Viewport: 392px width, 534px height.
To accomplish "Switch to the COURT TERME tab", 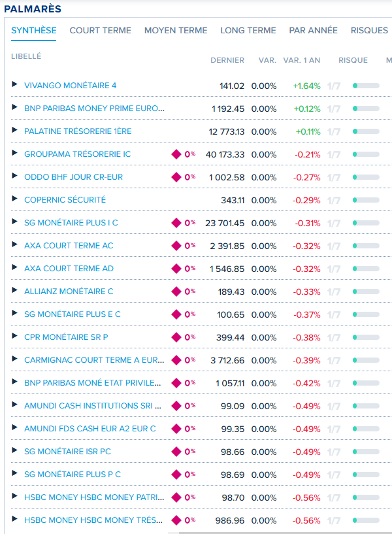I will tap(100, 30).
